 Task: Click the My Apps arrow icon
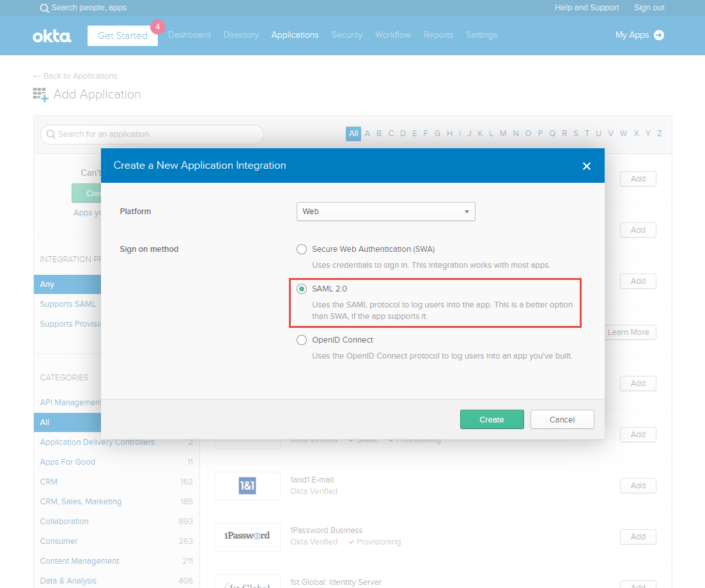click(658, 35)
